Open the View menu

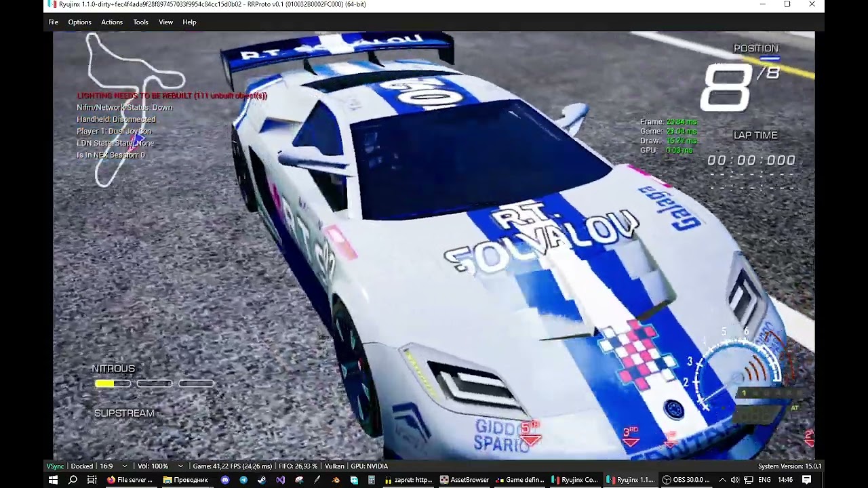point(165,22)
